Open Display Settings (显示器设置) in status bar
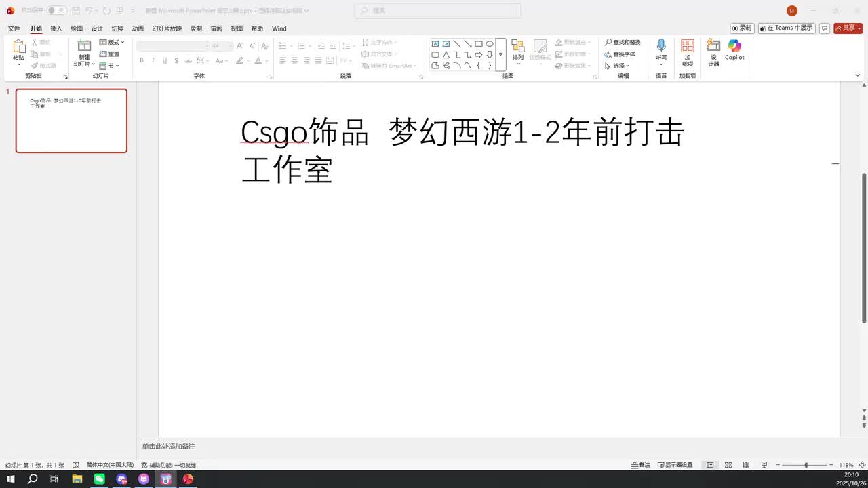The width and height of the screenshot is (868, 488). [675, 465]
